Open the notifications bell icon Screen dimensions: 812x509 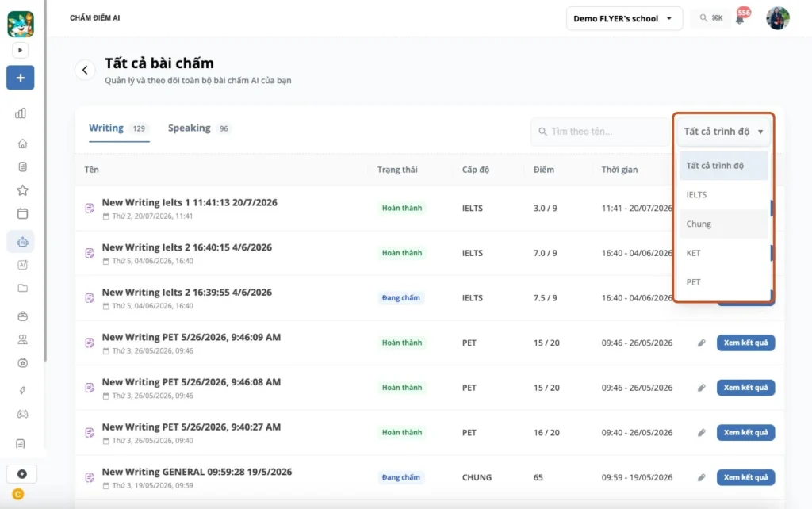pos(740,19)
